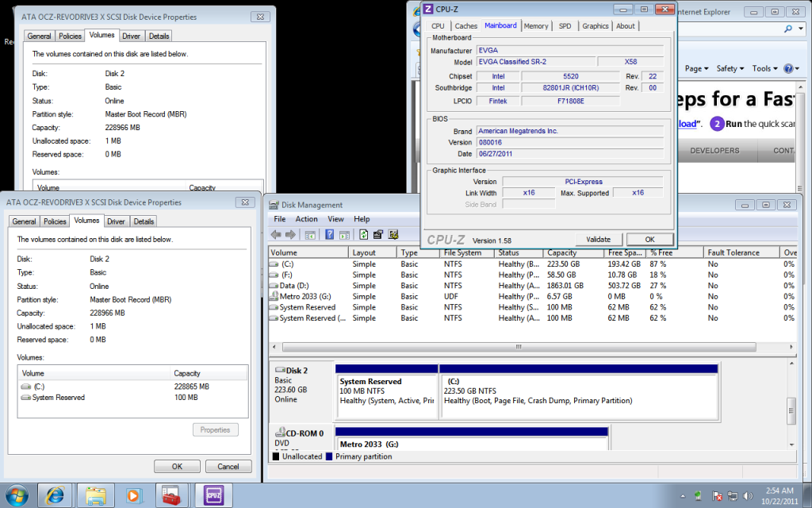Click the Refresh icon in Disk Management toolbar
This screenshot has height=508, width=812.
pos(363,234)
